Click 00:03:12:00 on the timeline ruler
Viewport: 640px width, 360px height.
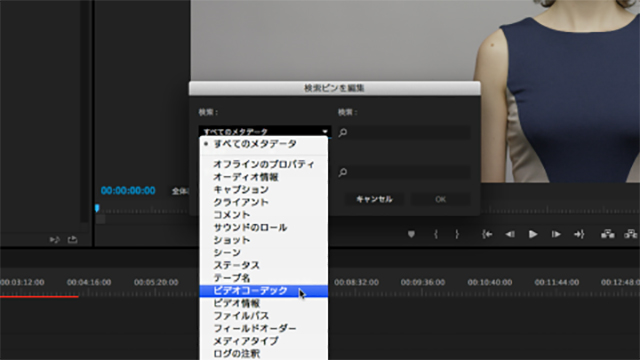[x=22, y=282]
